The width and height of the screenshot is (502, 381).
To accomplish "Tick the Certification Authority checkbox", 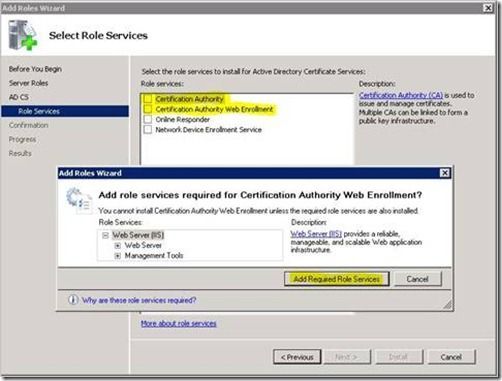I will pyautogui.click(x=148, y=99).
